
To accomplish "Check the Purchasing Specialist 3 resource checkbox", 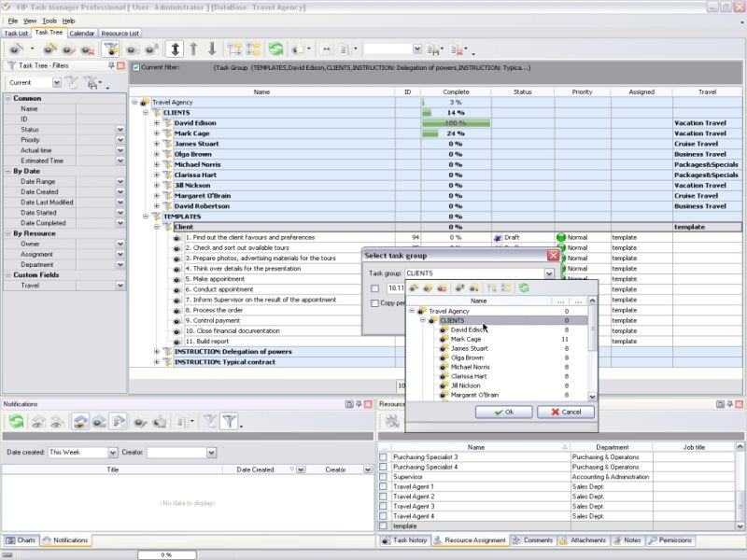I will (383, 457).
